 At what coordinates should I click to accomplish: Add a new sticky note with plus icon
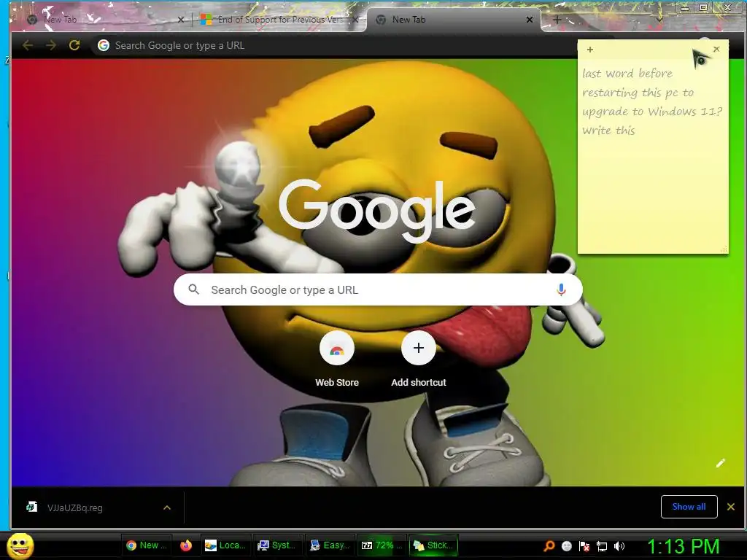[589, 50]
